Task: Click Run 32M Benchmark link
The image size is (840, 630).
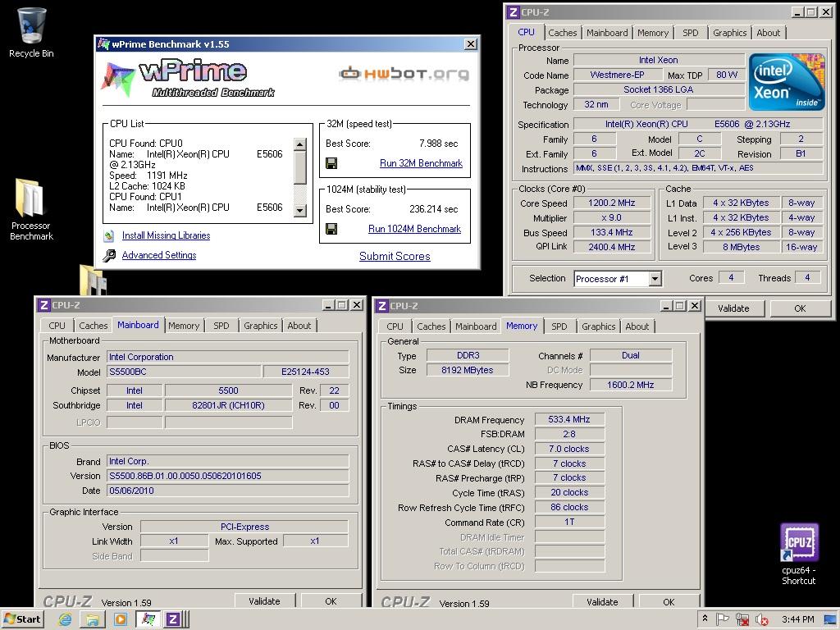Action: pos(421,163)
